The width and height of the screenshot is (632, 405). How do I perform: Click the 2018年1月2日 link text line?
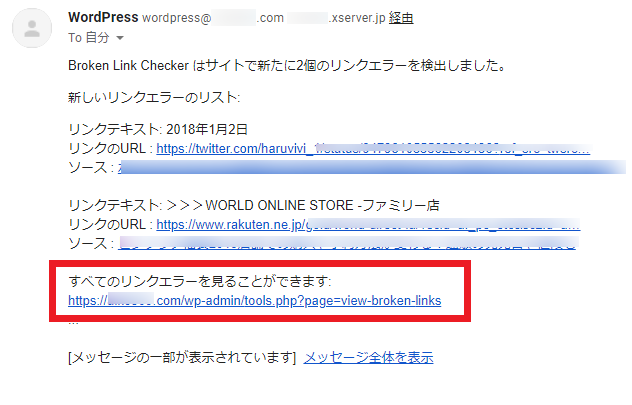coord(158,129)
